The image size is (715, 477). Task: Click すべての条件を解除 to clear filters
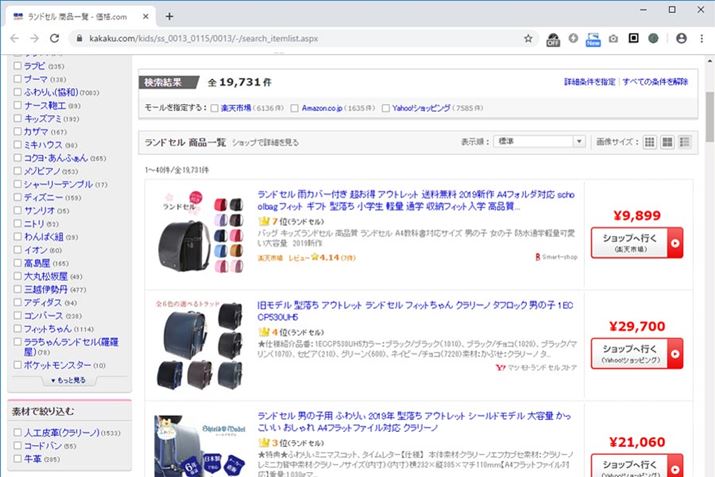[x=654, y=82]
